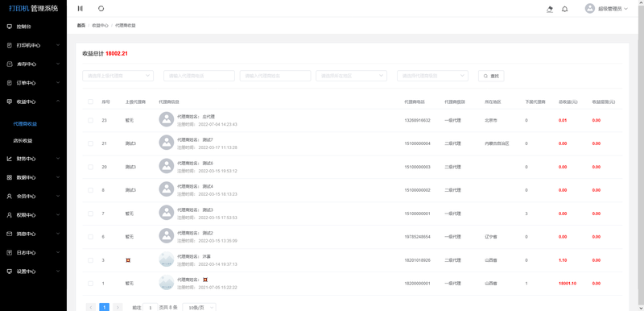Check the checkbox for row 3
Viewport: 644px width, 311px height.
[90, 260]
